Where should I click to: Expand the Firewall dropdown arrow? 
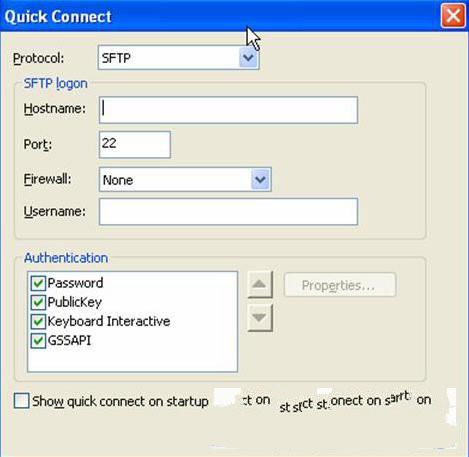click(x=260, y=180)
